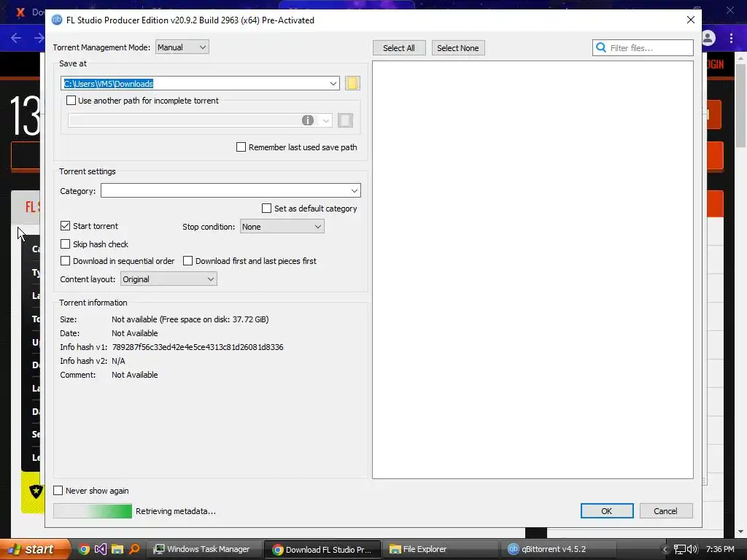This screenshot has width=747, height=560.
Task: Click the Select None button
Action: click(458, 48)
